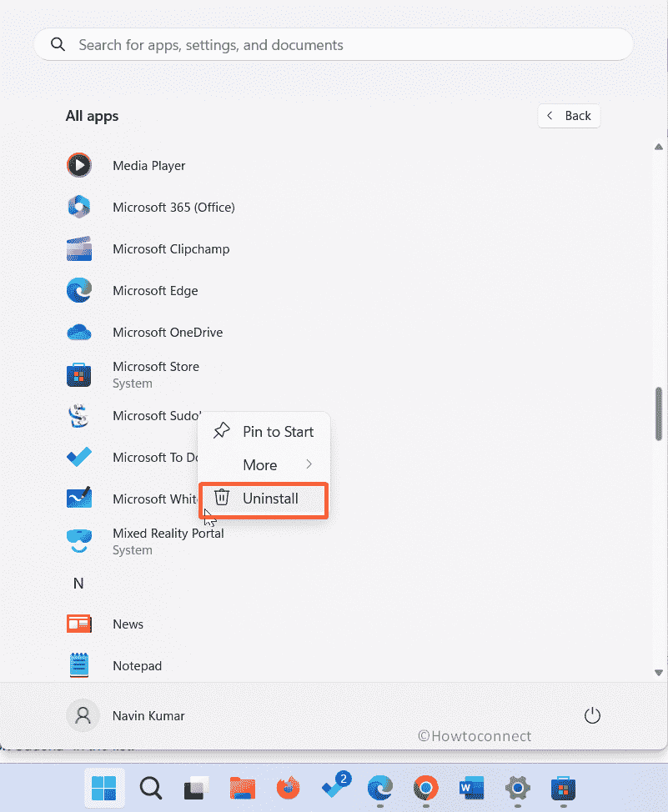This screenshot has height=812, width=668.
Task: Launch Microsoft Edge from app list
Action: 79,290
